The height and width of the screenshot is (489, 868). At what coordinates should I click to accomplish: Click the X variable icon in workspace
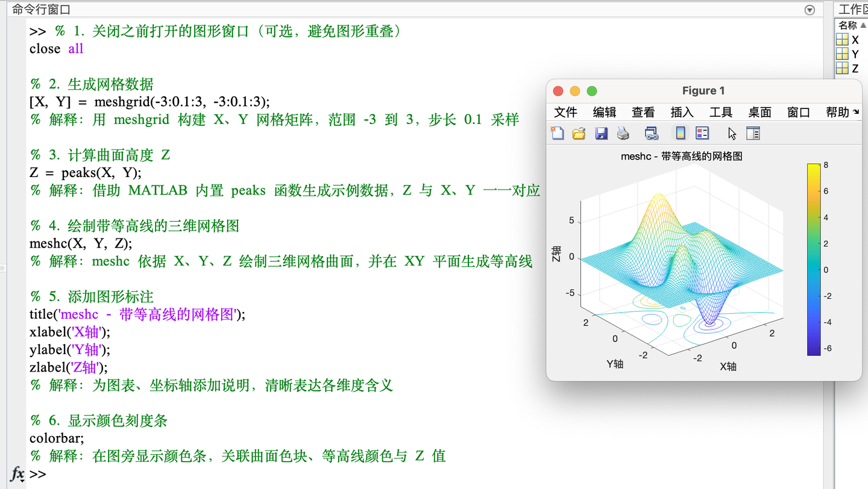coord(842,40)
